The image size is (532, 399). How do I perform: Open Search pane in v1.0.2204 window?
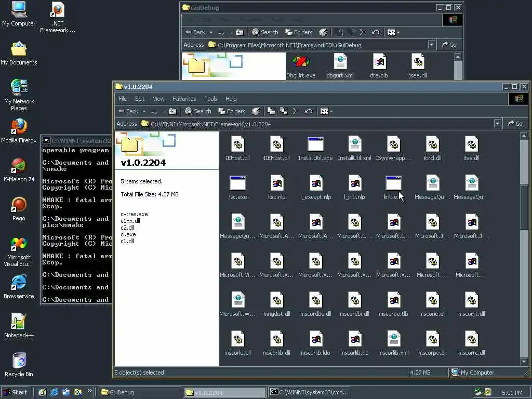(198, 111)
